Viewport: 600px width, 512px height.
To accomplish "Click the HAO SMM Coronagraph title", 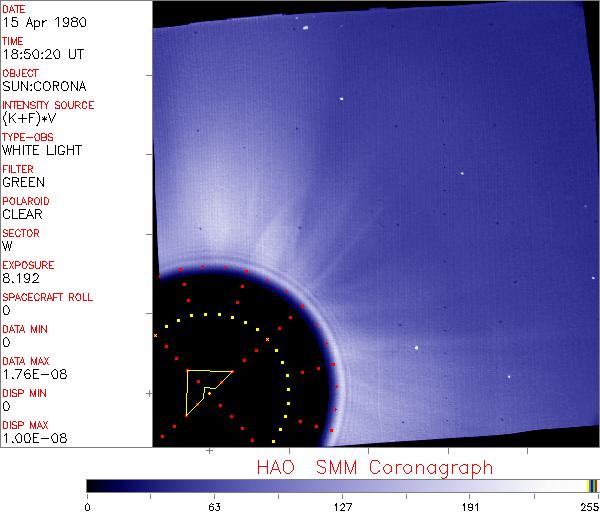I will (x=375, y=468).
